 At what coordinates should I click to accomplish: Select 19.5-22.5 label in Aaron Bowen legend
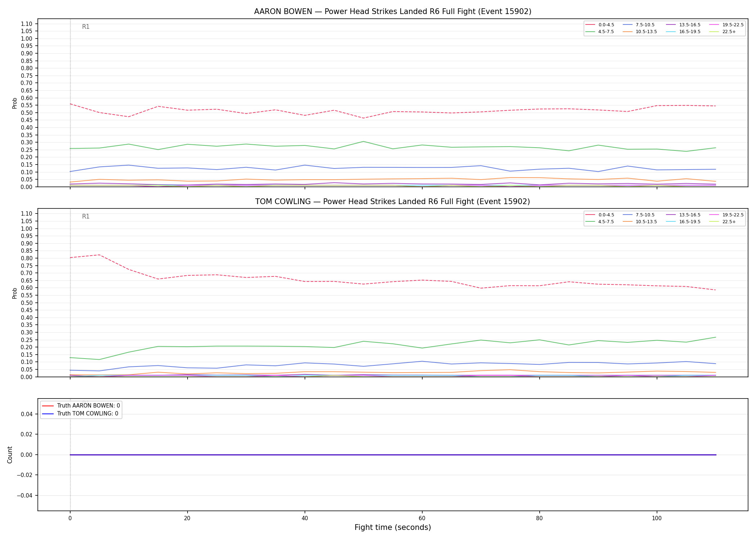pyautogui.click(x=733, y=25)
